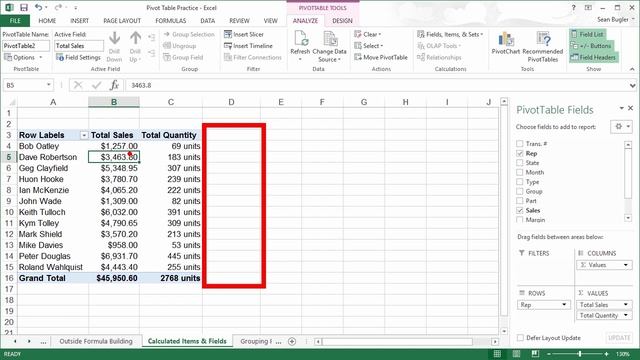Open the FILE tab
Viewport: 640px width, 360px height.
(x=15, y=20)
